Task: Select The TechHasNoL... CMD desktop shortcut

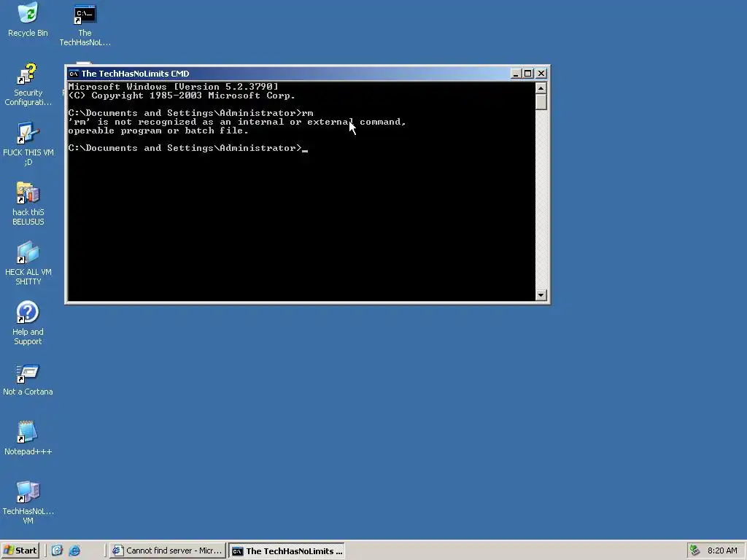Action: click(85, 25)
